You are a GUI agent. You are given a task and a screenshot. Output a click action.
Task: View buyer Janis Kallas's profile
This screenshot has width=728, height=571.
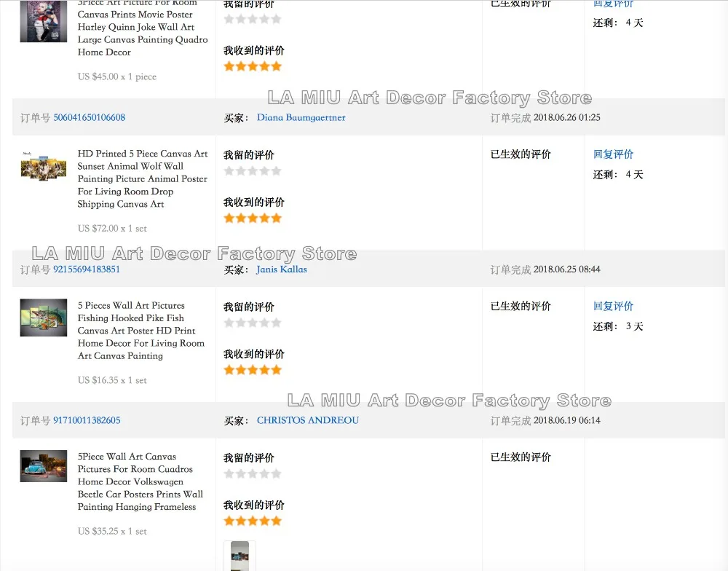tap(281, 269)
